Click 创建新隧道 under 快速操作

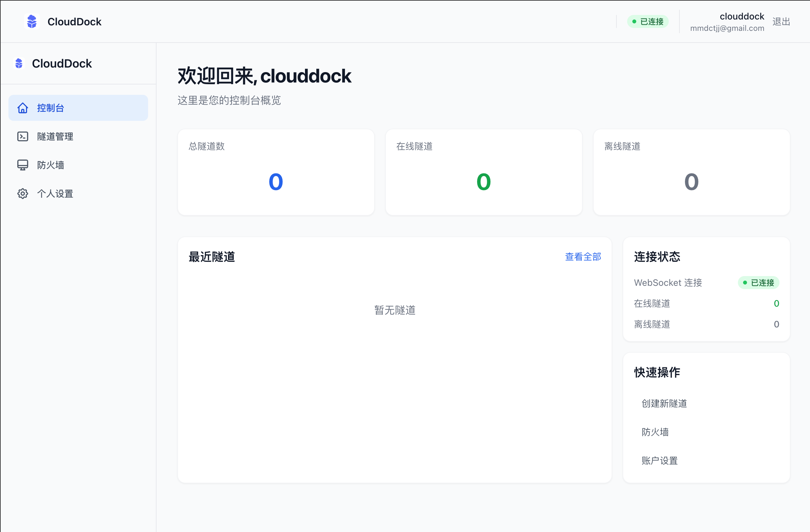coord(663,403)
